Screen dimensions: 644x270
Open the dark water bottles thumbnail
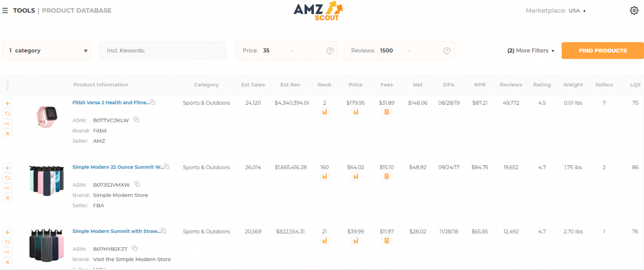pyautogui.click(x=46, y=244)
